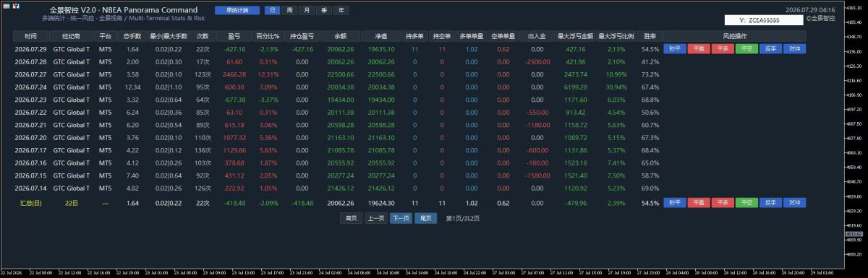Click the 30.94% max floating loss ratio
Viewport: 868px width, 278px height.
pyautogui.click(x=616, y=87)
